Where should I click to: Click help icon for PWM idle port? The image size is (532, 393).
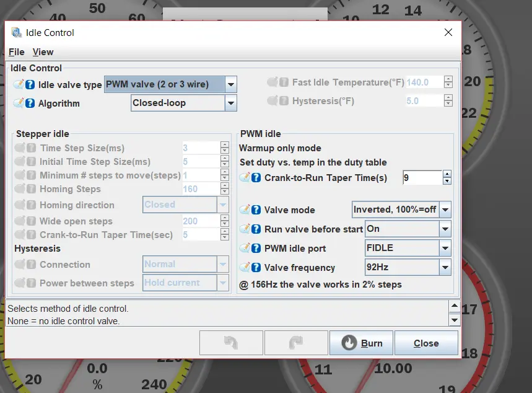tap(256, 249)
